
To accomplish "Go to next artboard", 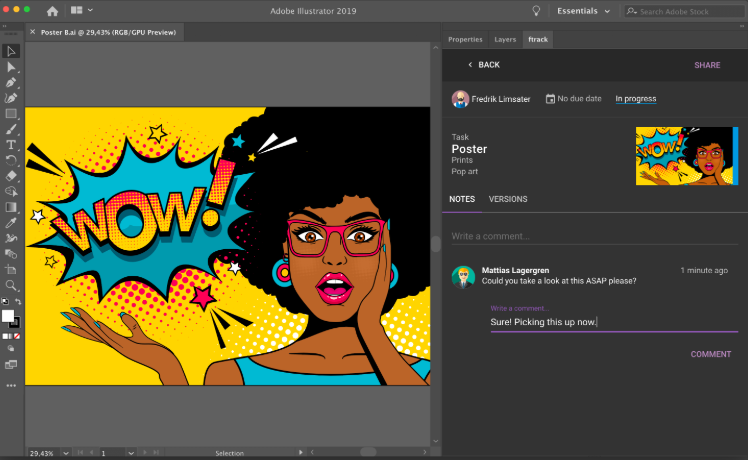I will pyautogui.click(x=145, y=452).
